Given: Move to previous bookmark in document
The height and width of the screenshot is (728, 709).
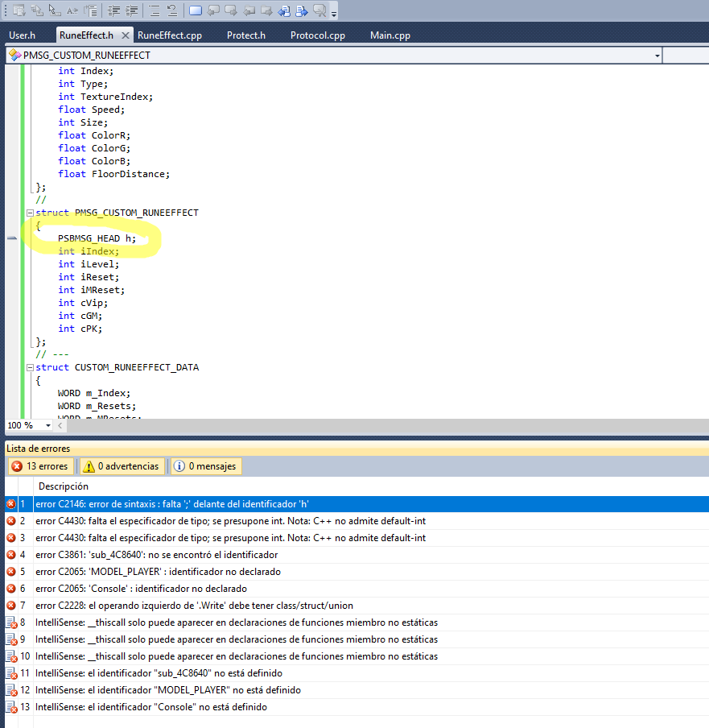Looking at the screenshot, I should pyautogui.click(x=284, y=10).
